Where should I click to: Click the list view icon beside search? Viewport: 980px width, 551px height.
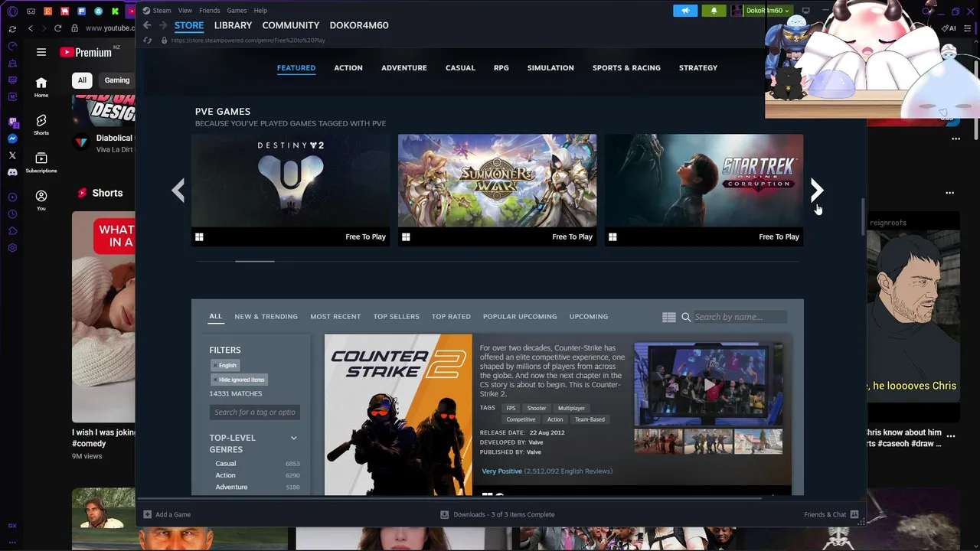[668, 317]
